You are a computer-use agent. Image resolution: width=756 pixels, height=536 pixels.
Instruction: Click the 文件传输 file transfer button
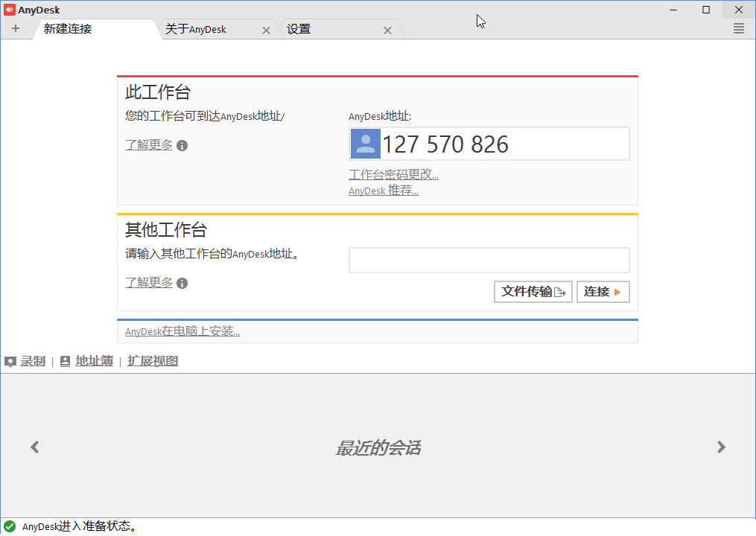(533, 291)
